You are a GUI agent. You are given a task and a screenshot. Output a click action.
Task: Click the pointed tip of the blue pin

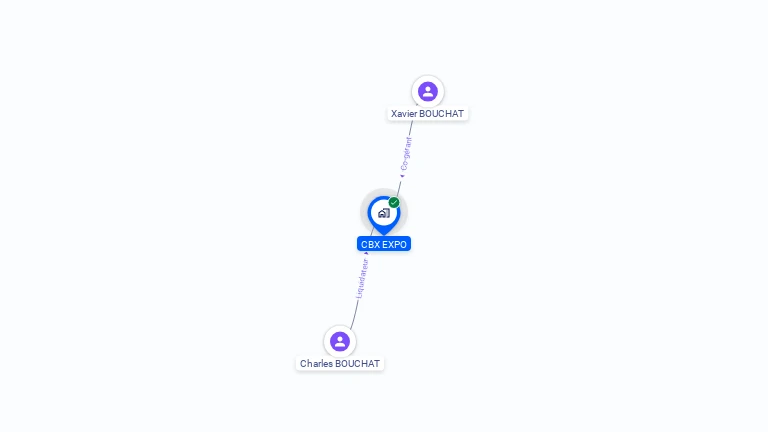tap(384, 233)
